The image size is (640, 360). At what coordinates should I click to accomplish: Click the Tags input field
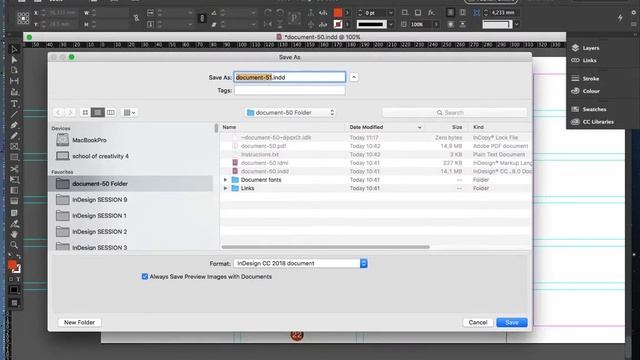click(x=289, y=90)
